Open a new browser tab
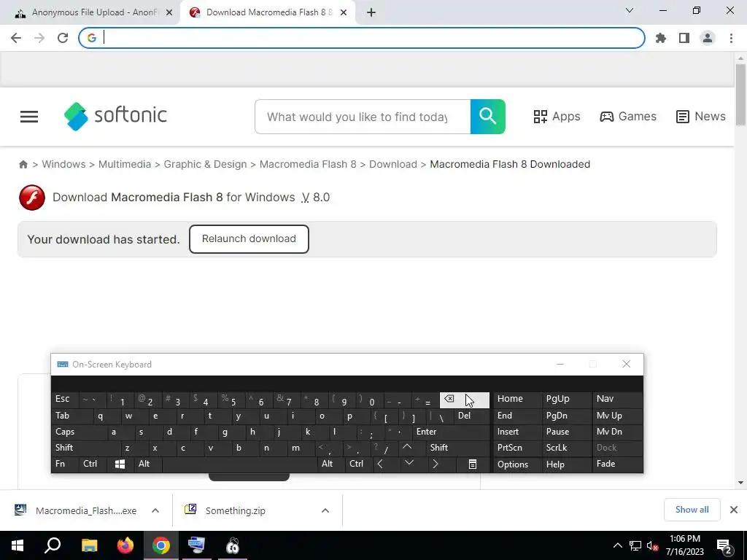 click(x=371, y=13)
